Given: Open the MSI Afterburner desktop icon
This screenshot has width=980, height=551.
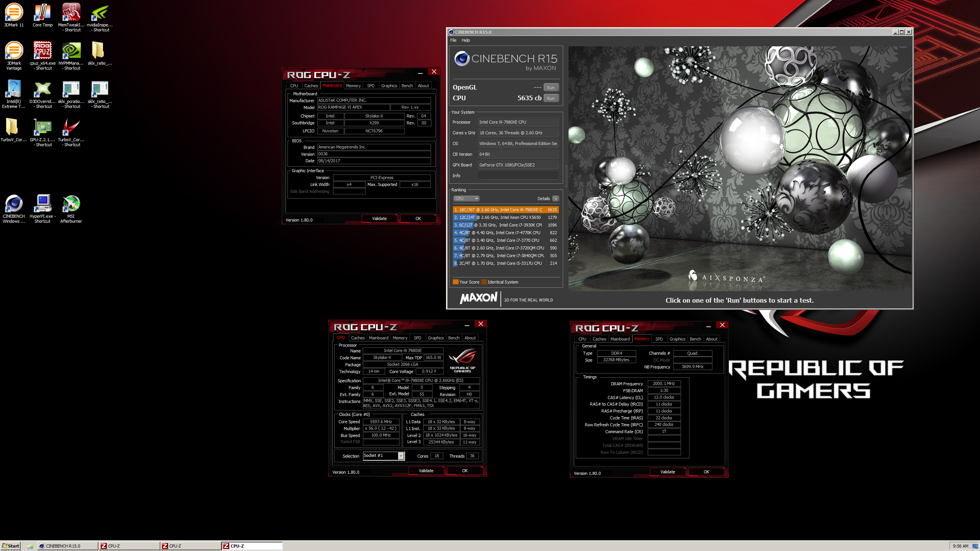Looking at the screenshot, I should coord(71,209).
